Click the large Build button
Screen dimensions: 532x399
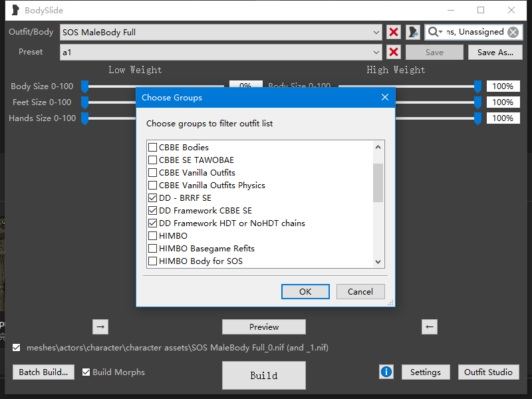[x=264, y=375]
